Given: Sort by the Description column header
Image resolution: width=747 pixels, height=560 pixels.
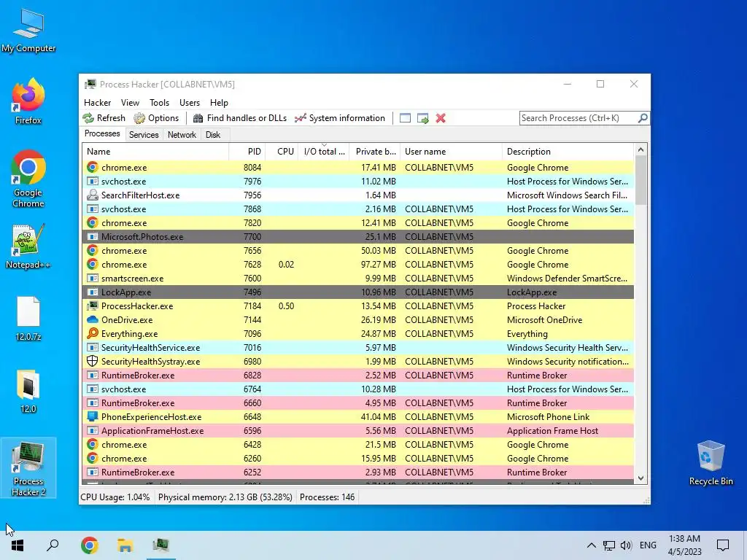Looking at the screenshot, I should click(568, 152).
